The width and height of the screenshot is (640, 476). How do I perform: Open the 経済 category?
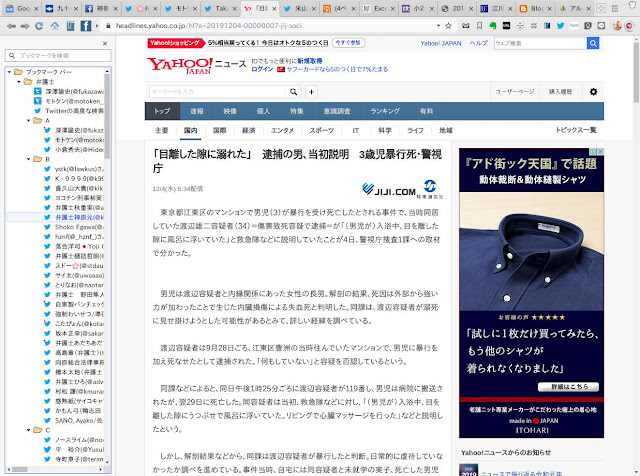(249, 131)
